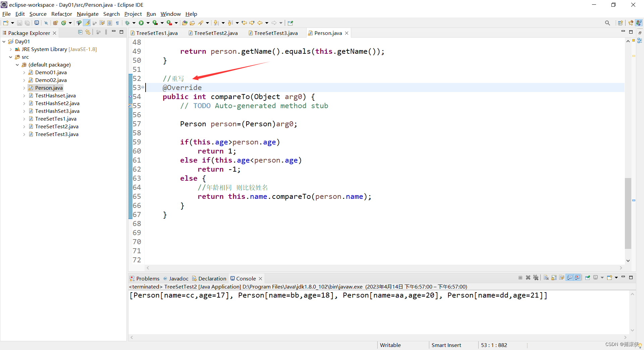Open a Terminal from the toolbar
The width and height of the screenshot is (644, 350).
pyautogui.click(x=37, y=23)
